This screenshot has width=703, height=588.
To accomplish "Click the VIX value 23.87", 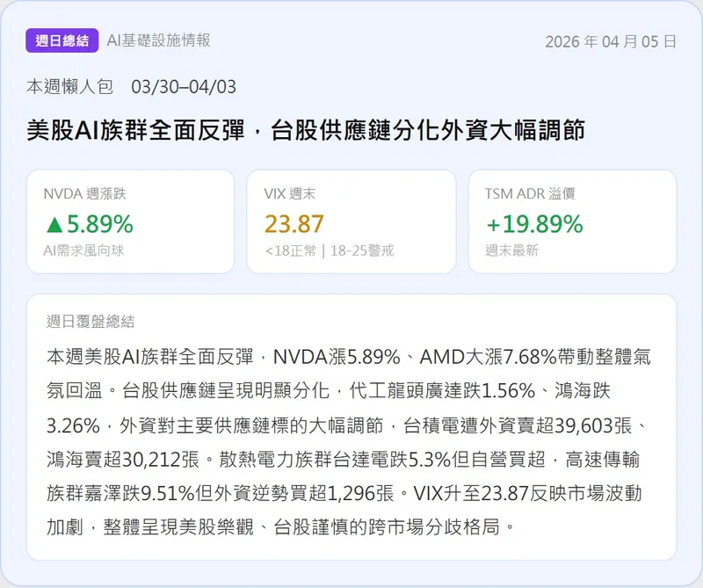I will [x=294, y=224].
